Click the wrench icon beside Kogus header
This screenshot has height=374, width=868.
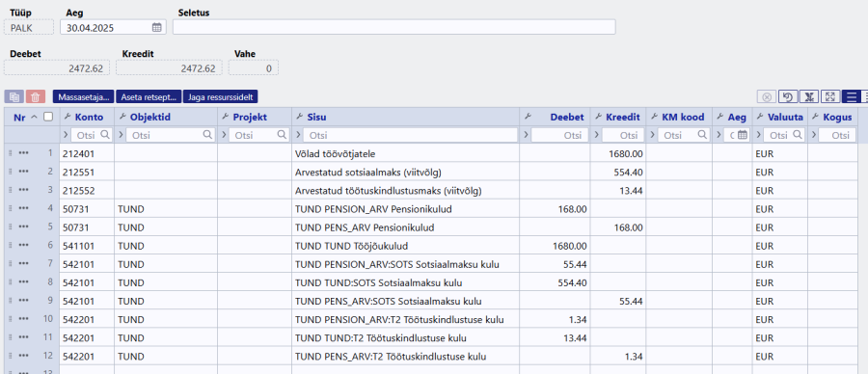[815, 117]
